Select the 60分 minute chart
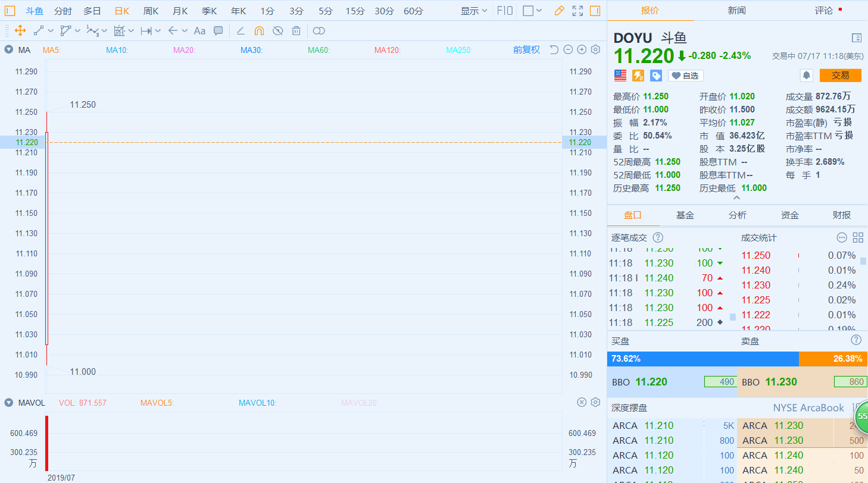The image size is (868, 483). click(413, 11)
